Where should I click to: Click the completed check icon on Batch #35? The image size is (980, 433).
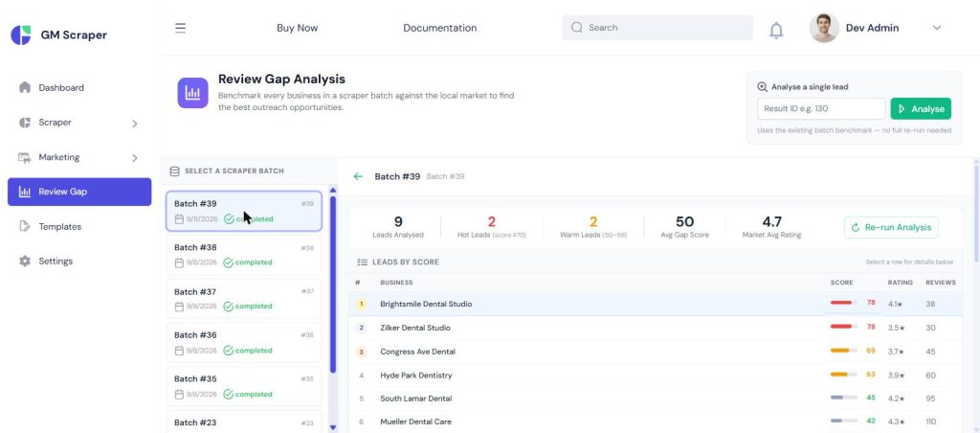tap(228, 395)
